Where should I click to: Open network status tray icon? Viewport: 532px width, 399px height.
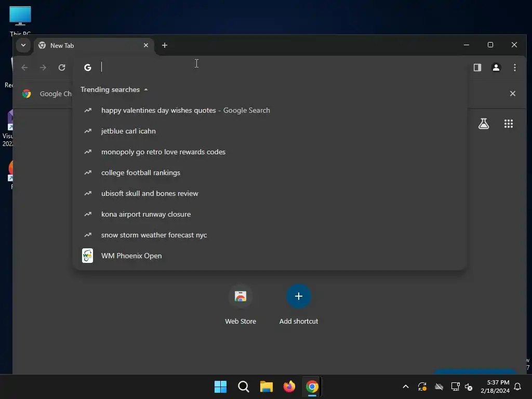455,387
